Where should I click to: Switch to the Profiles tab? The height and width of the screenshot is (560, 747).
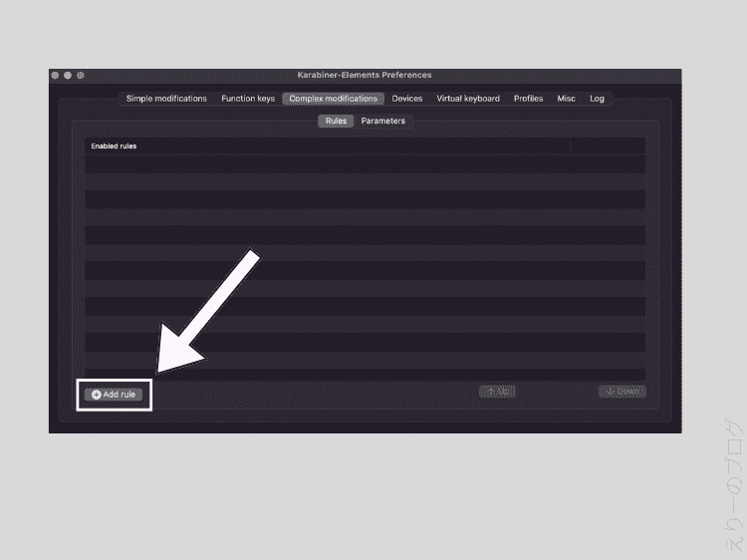[528, 99]
